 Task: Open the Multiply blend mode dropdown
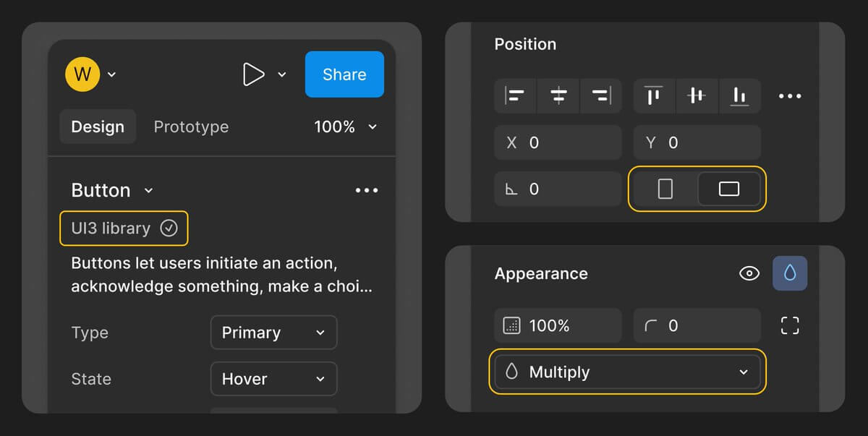(627, 372)
